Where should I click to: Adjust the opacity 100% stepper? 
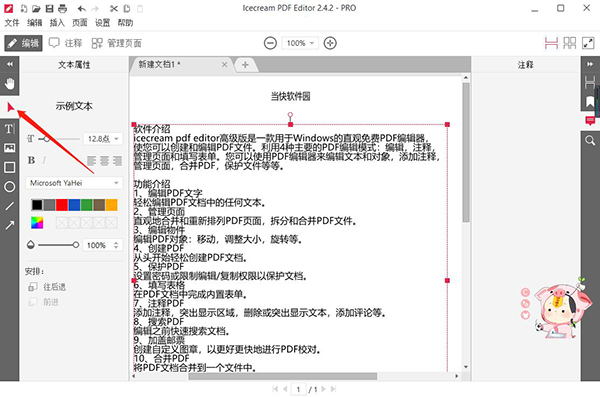click(116, 245)
